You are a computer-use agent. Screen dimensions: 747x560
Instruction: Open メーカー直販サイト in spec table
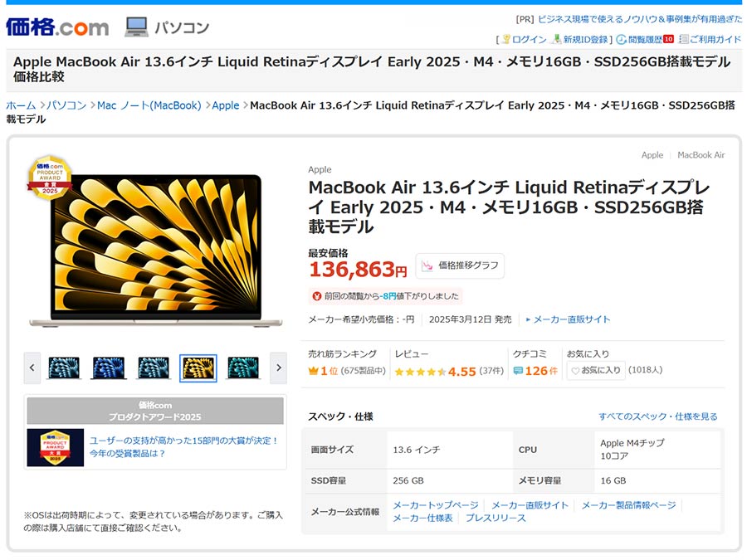tap(530, 505)
